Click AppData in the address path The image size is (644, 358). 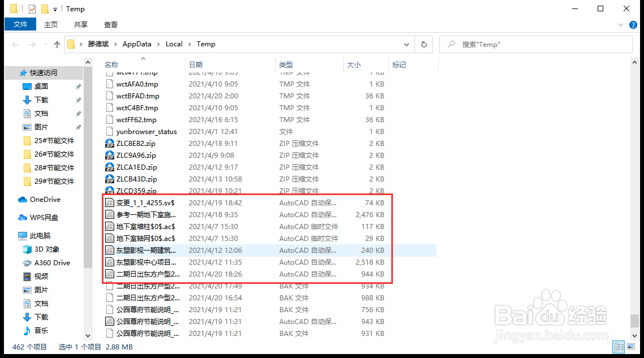click(137, 44)
